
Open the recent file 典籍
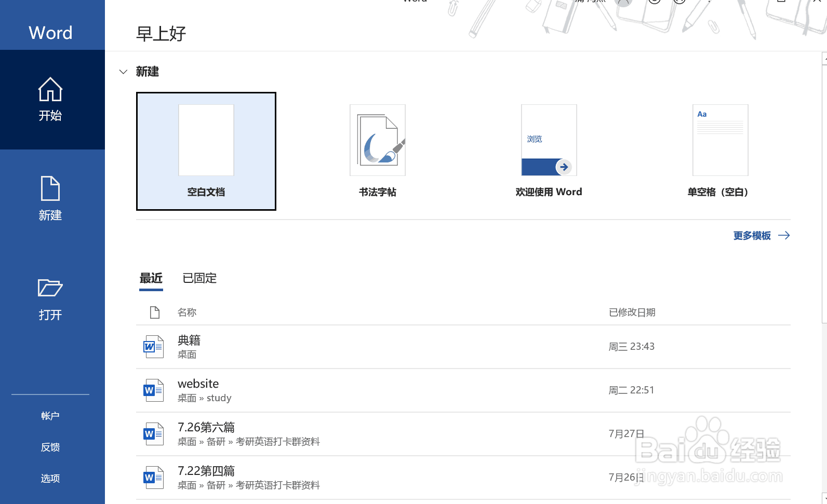[x=463, y=347]
